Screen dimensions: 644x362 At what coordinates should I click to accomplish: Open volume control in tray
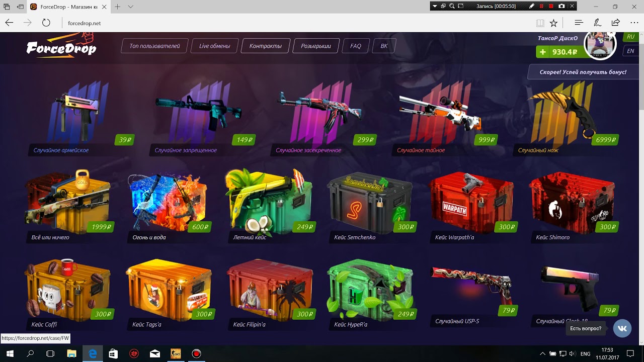point(572,354)
